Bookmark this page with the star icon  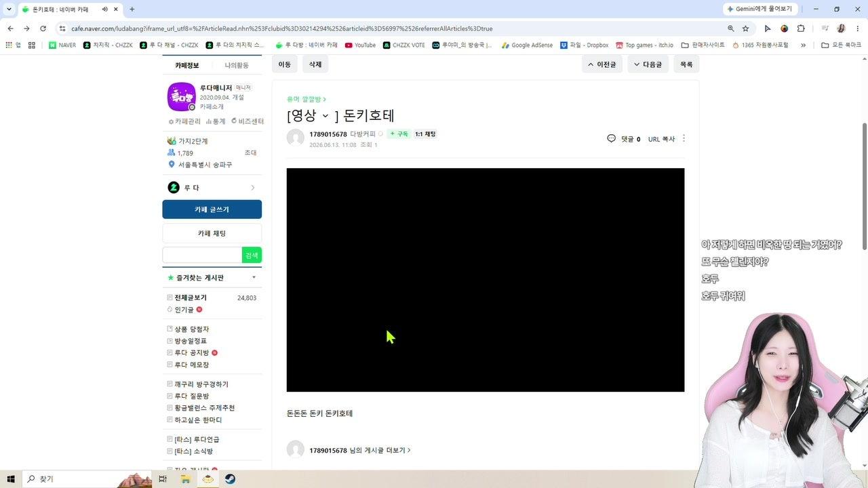[x=745, y=28]
